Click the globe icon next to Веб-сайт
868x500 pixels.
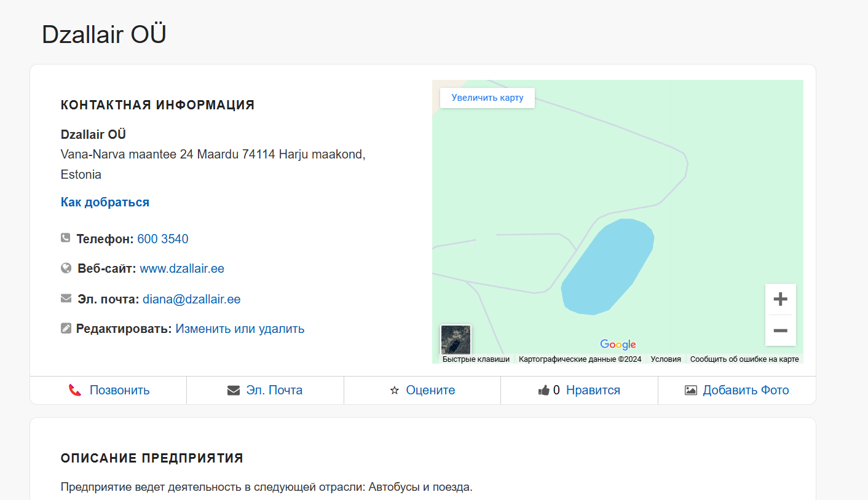click(x=66, y=268)
